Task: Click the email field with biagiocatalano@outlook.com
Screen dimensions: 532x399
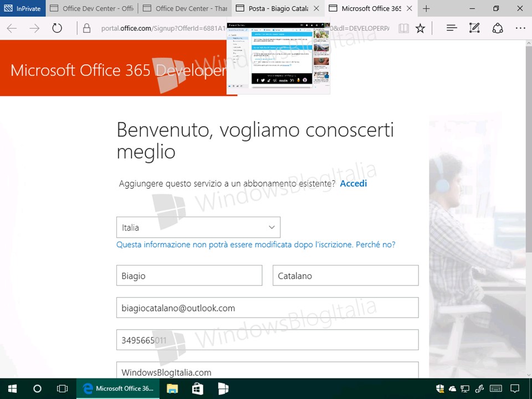Action: tap(267, 308)
